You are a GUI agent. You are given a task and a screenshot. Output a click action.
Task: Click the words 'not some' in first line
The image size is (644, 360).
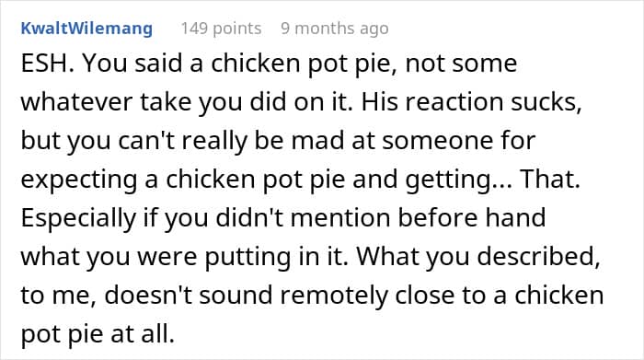point(461,64)
